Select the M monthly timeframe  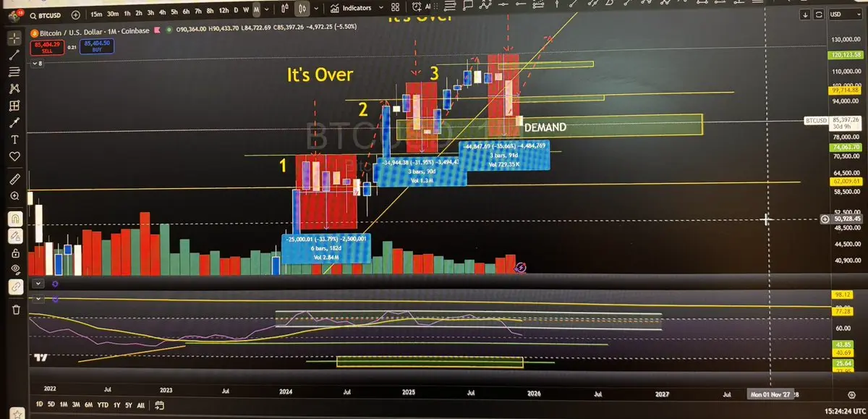(257, 9)
